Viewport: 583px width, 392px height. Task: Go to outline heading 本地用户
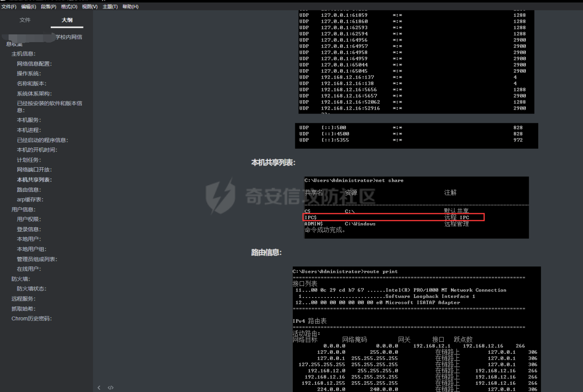tap(29, 239)
